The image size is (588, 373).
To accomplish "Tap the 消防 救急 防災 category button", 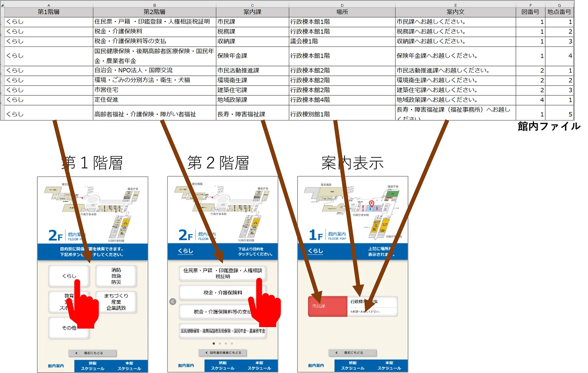I will tap(116, 276).
